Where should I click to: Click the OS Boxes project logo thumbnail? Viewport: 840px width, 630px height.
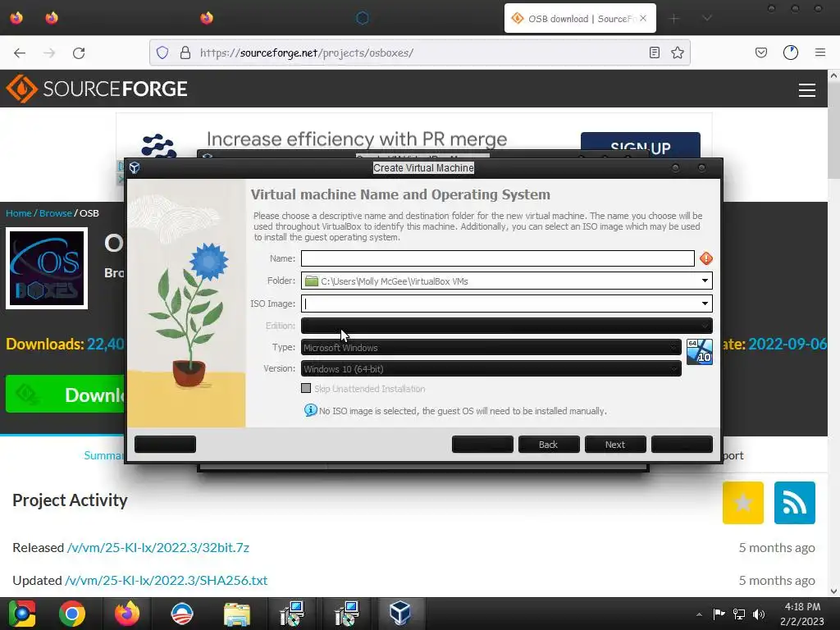tap(47, 268)
